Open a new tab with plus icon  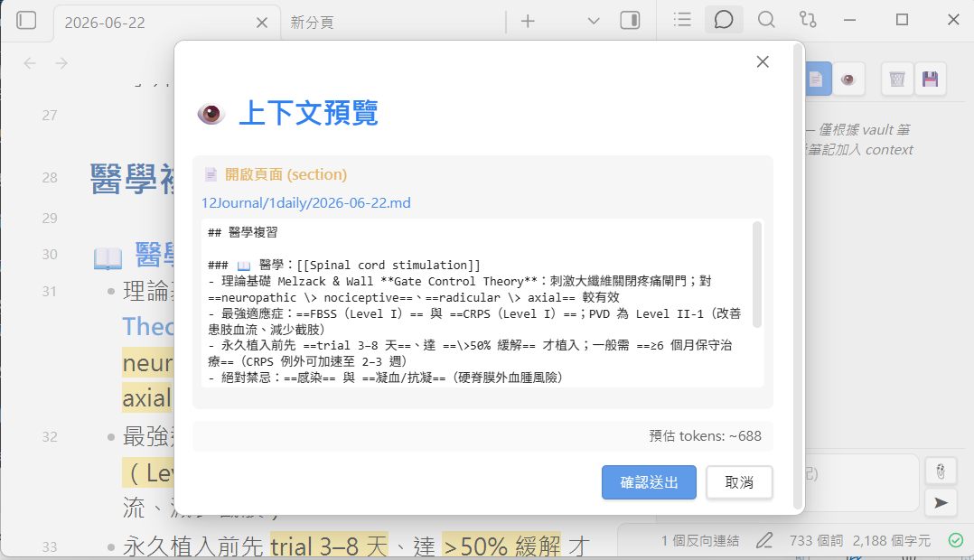pyautogui.click(x=528, y=21)
